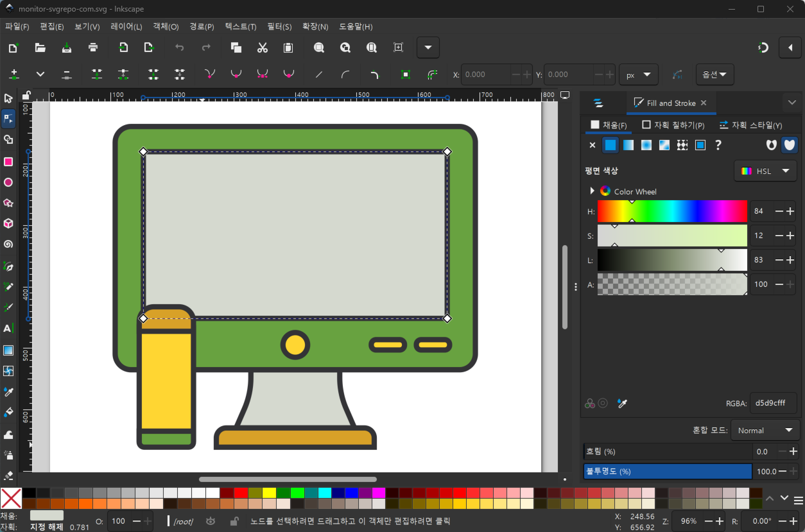Save the document

[x=67, y=47]
